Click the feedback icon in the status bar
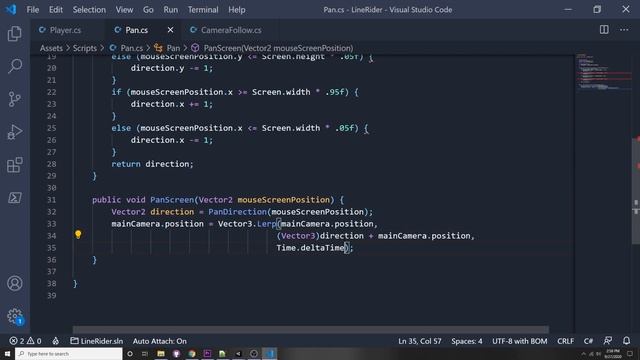 coord(608,340)
